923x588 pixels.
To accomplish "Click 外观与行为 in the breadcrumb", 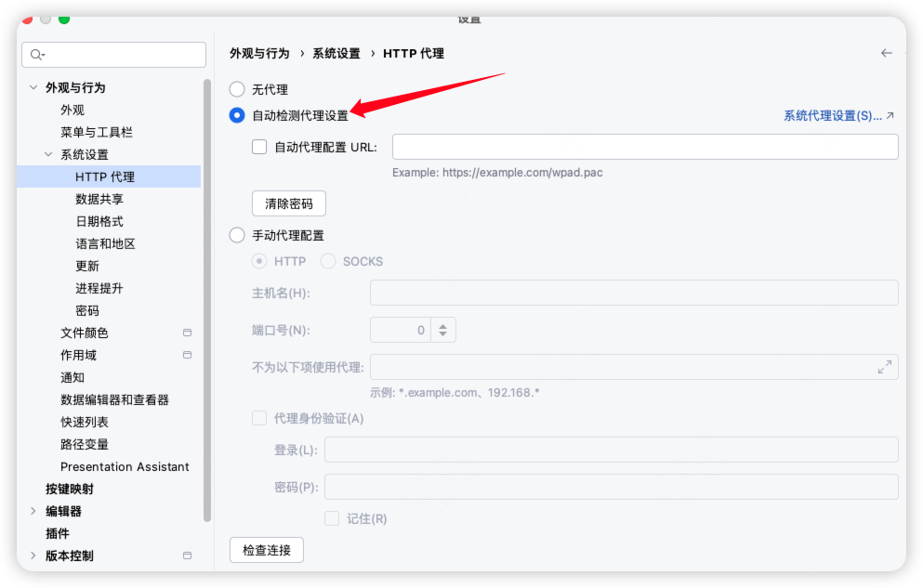I will pyautogui.click(x=259, y=54).
